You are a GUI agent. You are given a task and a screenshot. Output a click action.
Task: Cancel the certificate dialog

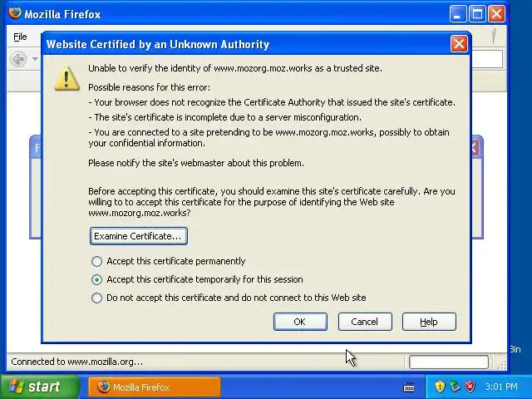tap(365, 322)
